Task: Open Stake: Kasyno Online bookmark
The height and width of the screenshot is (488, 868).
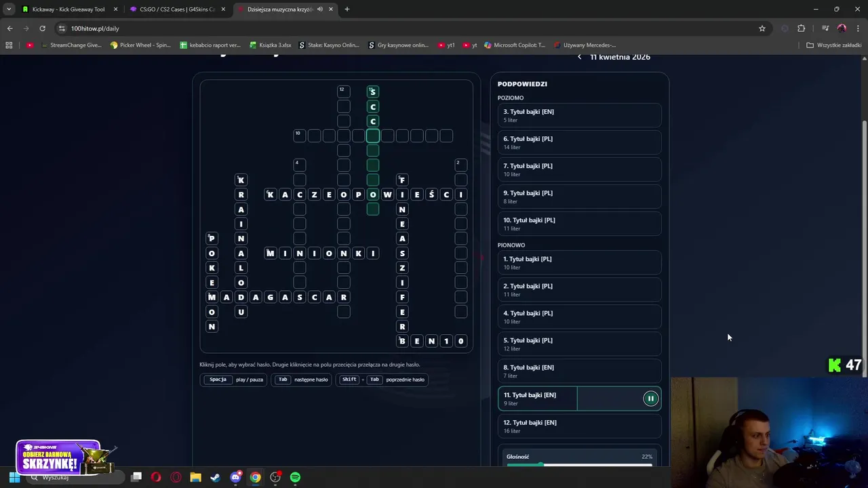Action: pos(330,45)
